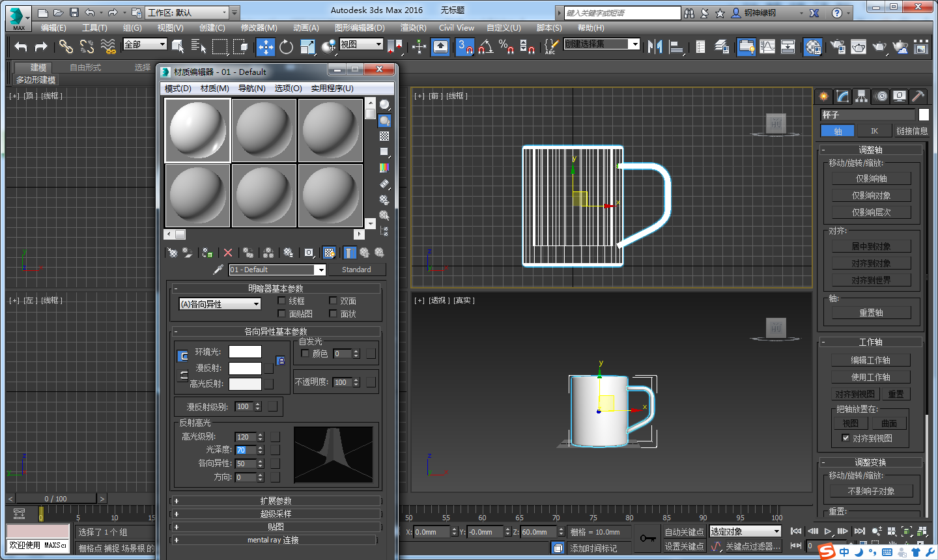The image size is (938, 560).
Task: Enable the 面贴图 (Face Map) checkbox
Action: pos(281,314)
